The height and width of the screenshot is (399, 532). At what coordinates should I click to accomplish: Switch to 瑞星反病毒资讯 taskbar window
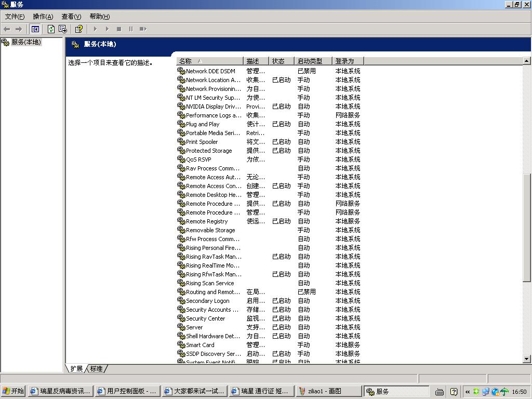coord(60,391)
